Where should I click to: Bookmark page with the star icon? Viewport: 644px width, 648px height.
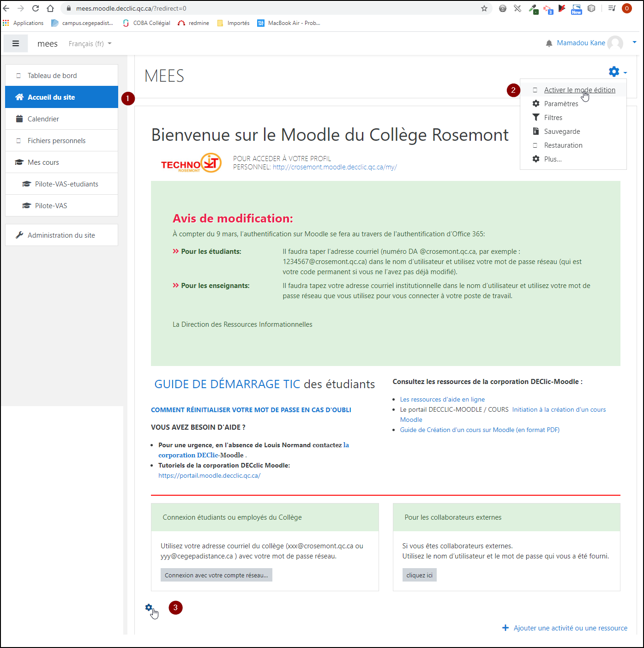tap(484, 8)
